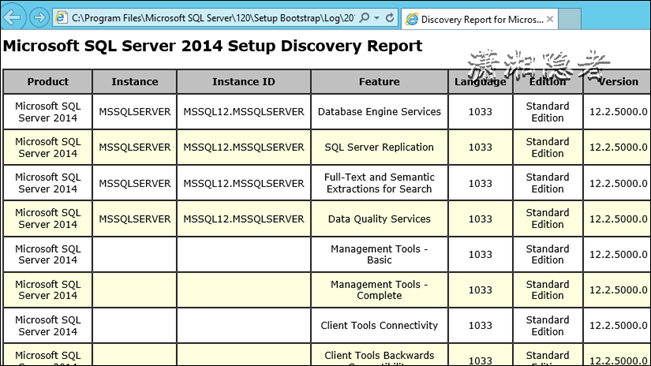Select Management Tools - Complete cell
The height and width of the screenshot is (366, 651).
[x=379, y=290]
